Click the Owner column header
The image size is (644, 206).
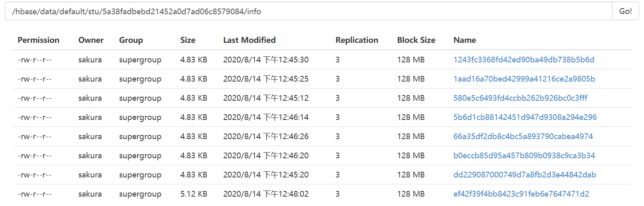click(x=91, y=40)
